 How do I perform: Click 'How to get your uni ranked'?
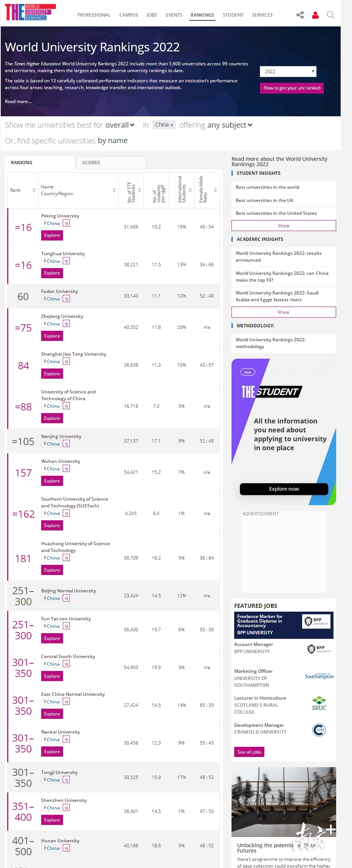(292, 88)
